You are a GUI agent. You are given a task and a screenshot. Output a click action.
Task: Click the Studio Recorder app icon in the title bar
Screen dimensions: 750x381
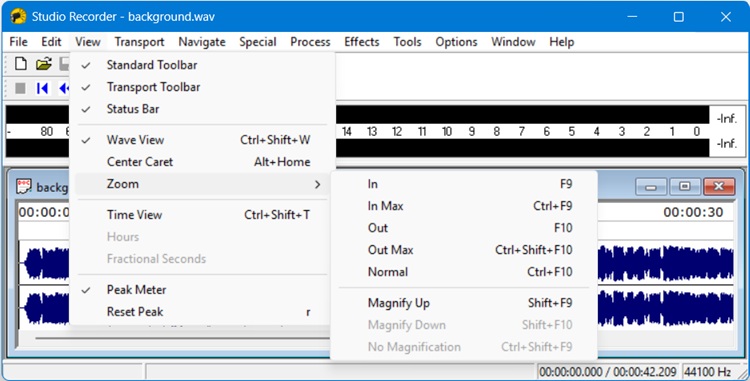tap(18, 16)
